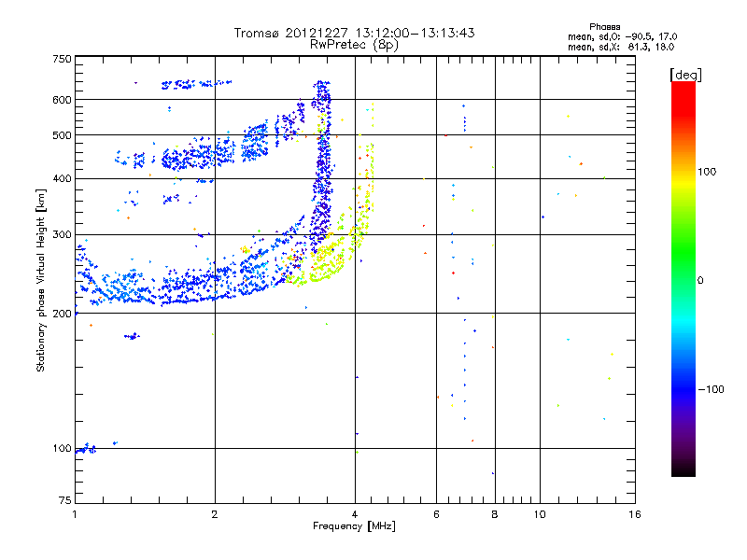Click the x-axis label '8'
The height and width of the screenshot is (560, 747).
[495, 514]
